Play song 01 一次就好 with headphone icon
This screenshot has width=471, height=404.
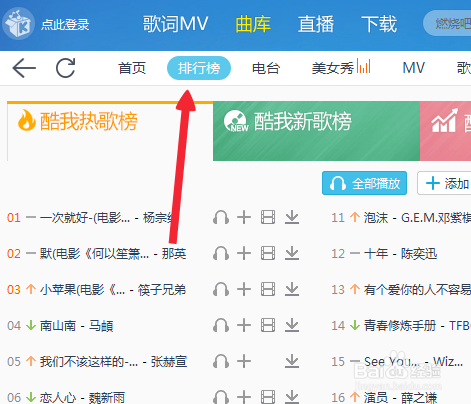221,218
